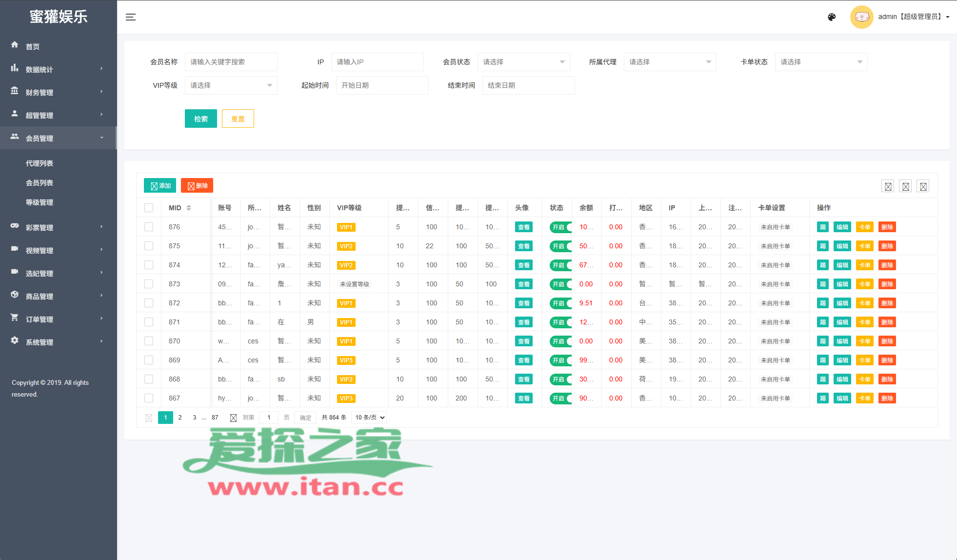Select all rows with header checkbox
Screen dimensions: 957x560
pos(149,208)
